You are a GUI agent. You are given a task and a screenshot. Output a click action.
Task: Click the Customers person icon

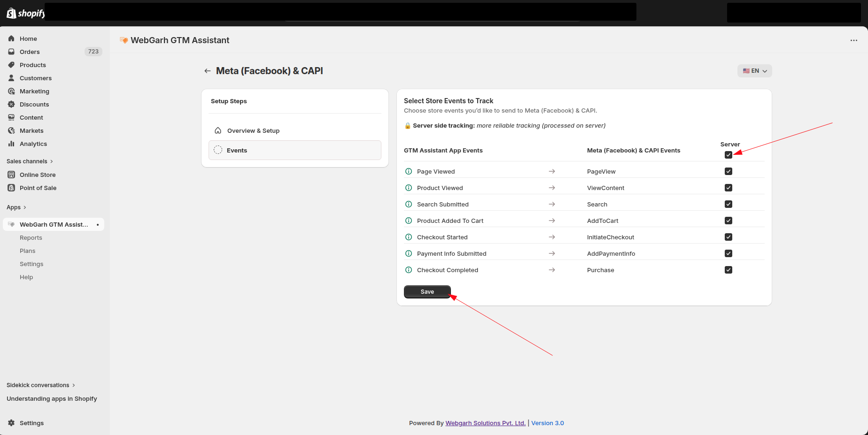point(11,78)
